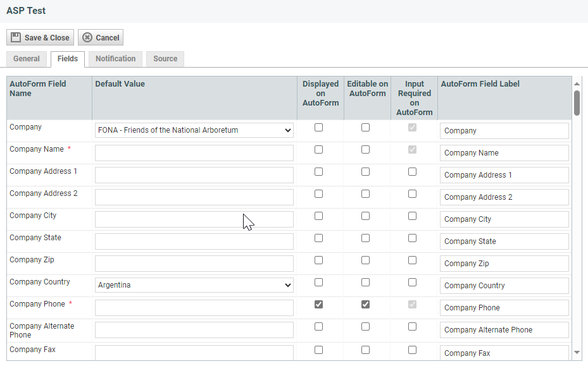Enable Input Required for Company Address 1
Screen dimensions: 588x378
pos(412,171)
